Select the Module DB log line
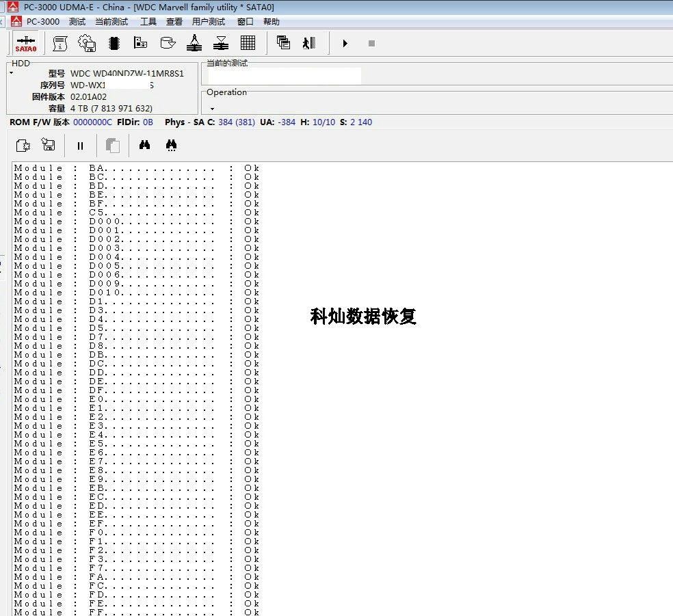673x616 pixels. click(137, 355)
